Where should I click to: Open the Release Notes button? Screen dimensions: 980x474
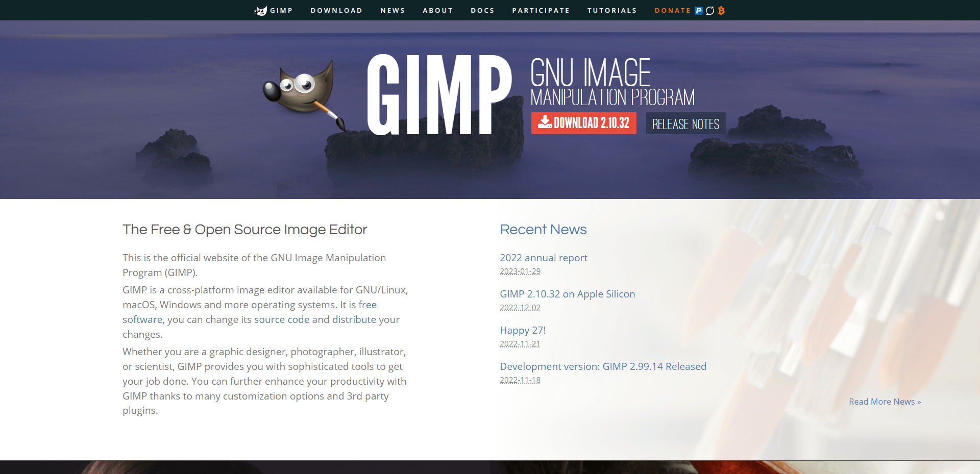(x=686, y=123)
